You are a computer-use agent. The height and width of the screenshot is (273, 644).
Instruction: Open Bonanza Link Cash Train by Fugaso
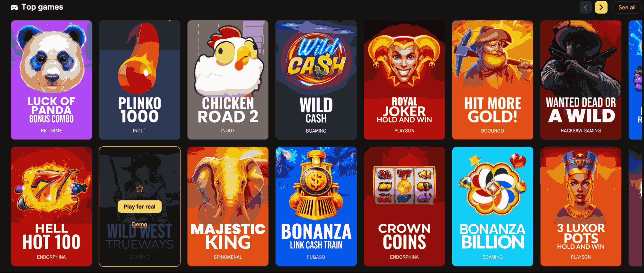pyautogui.click(x=316, y=207)
